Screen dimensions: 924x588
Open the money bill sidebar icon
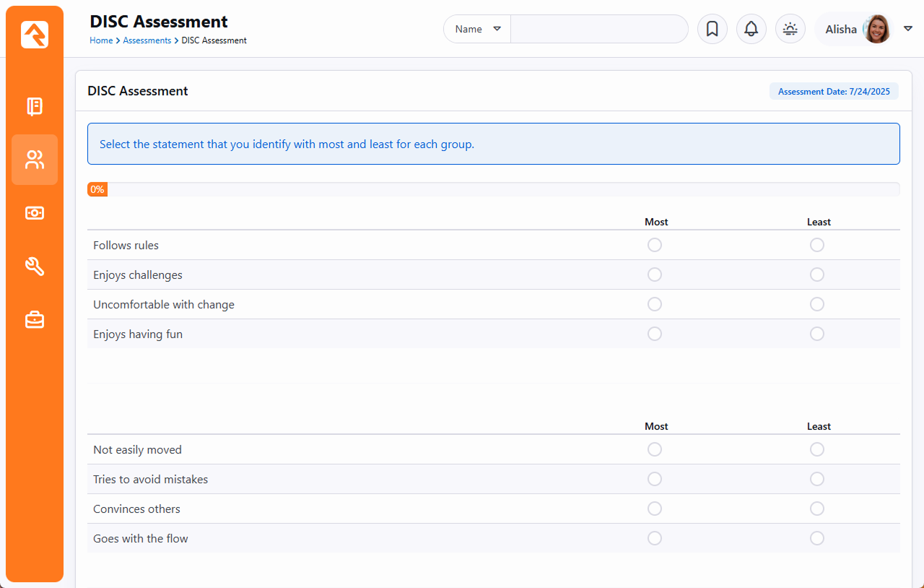[x=35, y=213]
